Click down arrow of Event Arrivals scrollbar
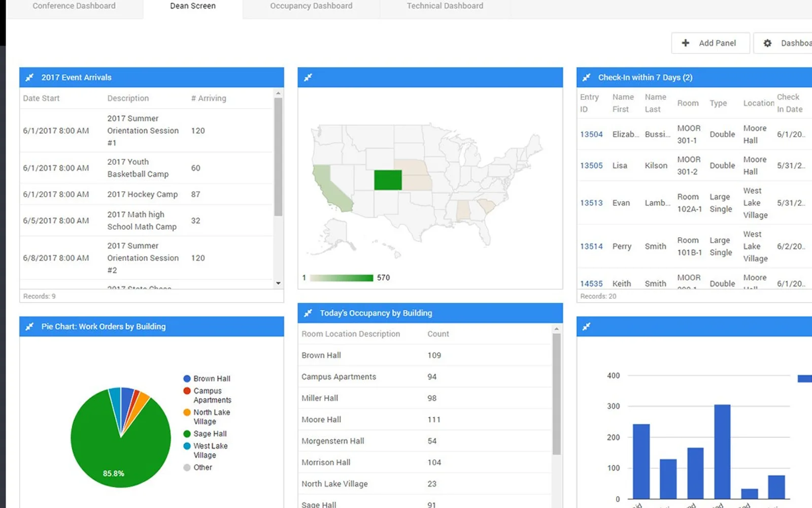 pos(278,283)
